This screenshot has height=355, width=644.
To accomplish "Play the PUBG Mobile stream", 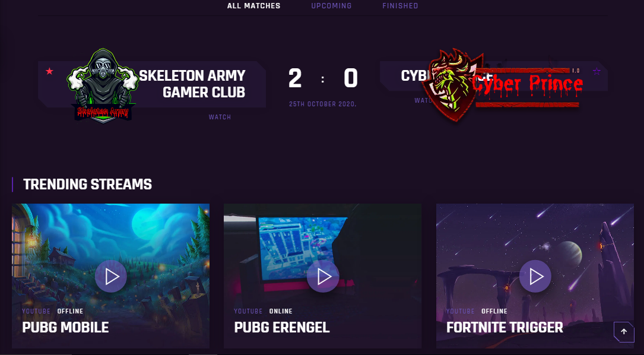I will point(111,276).
